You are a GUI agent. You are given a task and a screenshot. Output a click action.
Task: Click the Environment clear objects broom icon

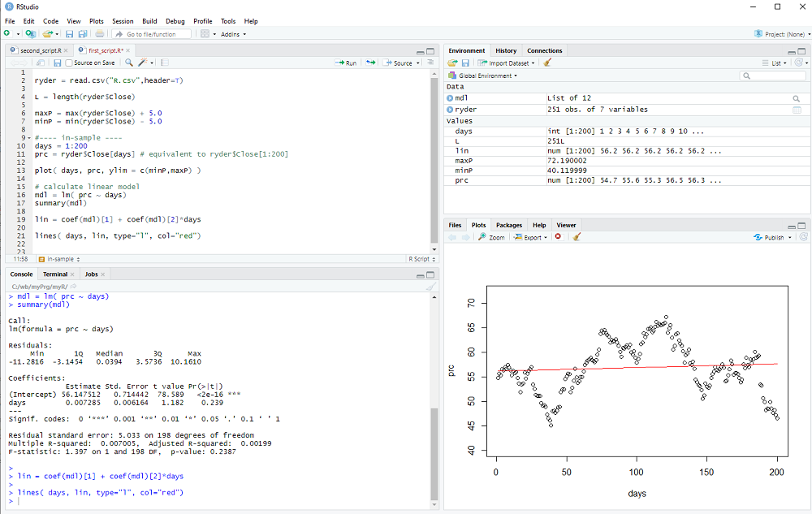(547, 63)
